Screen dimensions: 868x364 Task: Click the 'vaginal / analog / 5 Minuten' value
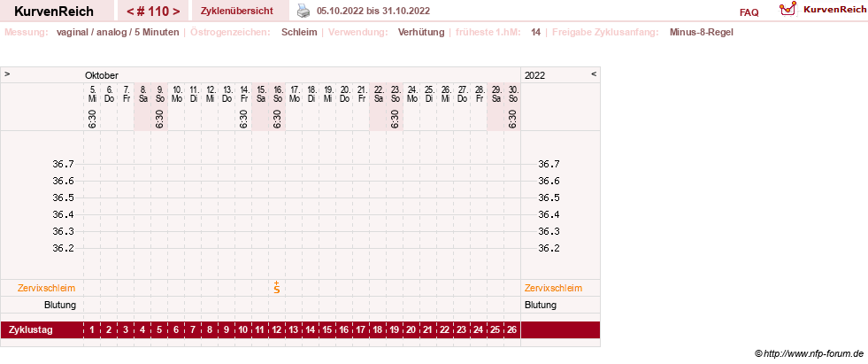[x=118, y=32]
